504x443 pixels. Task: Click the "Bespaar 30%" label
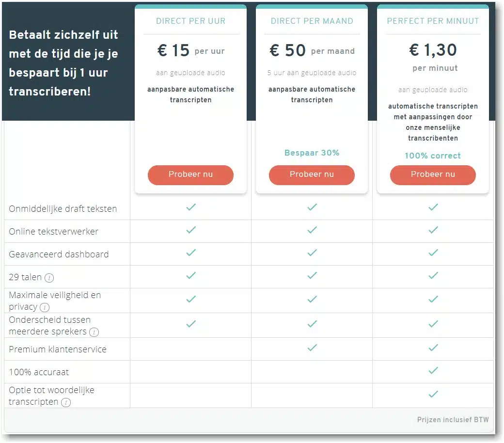pyautogui.click(x=312, y=153)
